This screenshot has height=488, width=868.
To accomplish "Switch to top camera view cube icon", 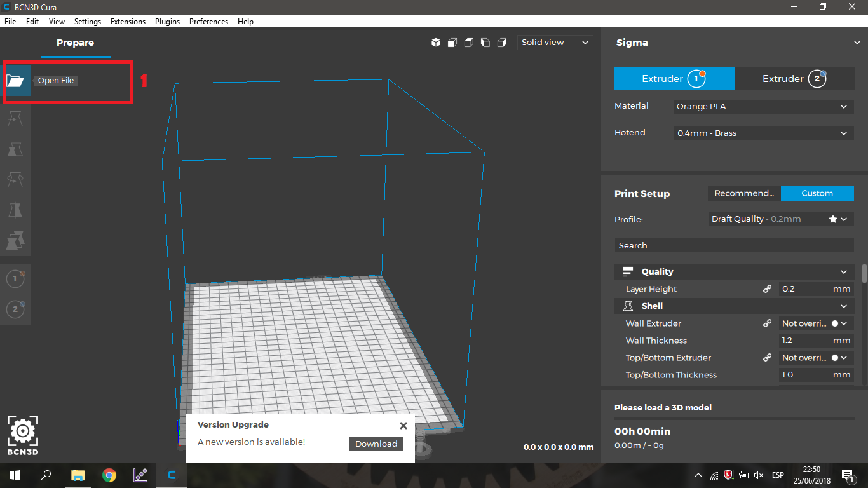I will tap(469, 43).
